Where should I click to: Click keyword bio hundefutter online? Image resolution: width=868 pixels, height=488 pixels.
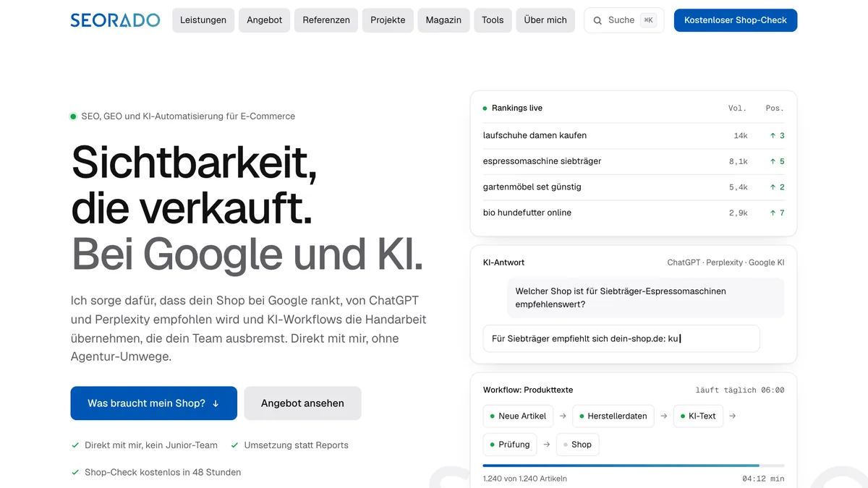click(527, 213)
